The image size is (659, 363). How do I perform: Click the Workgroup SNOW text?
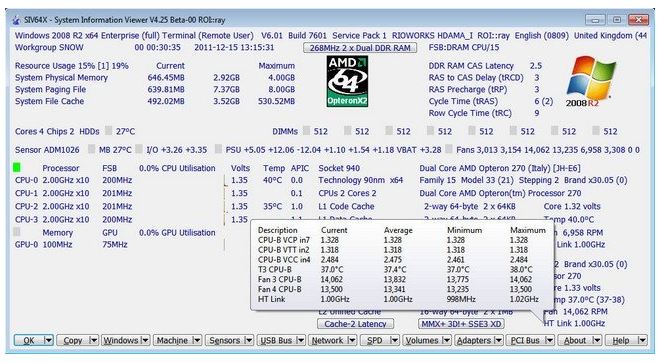tap(49, 47)
